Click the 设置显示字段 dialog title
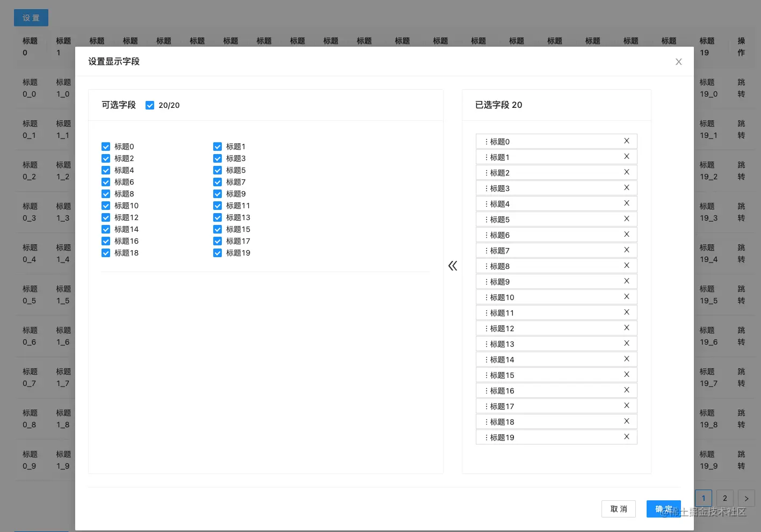761x532 pixels. (114, 62)
